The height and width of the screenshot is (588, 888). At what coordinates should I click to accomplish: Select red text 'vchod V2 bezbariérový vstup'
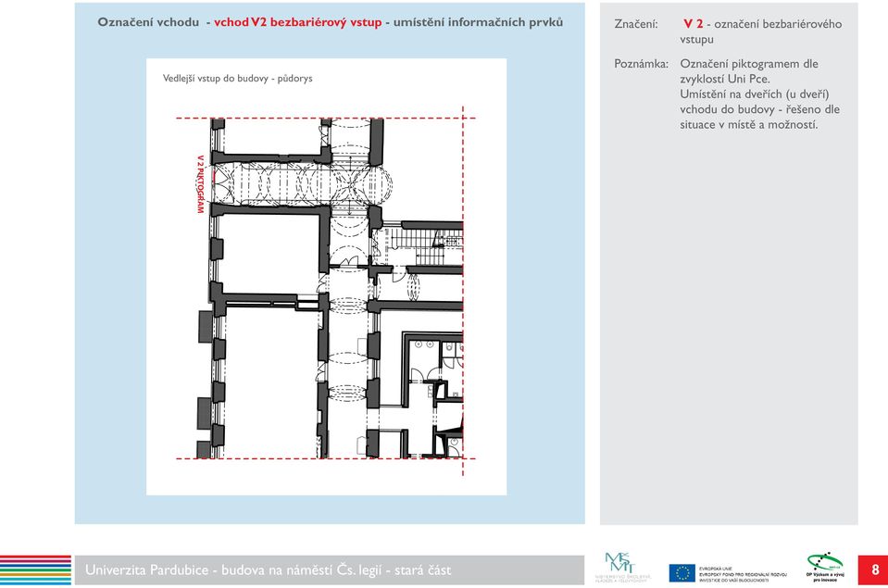298,22
